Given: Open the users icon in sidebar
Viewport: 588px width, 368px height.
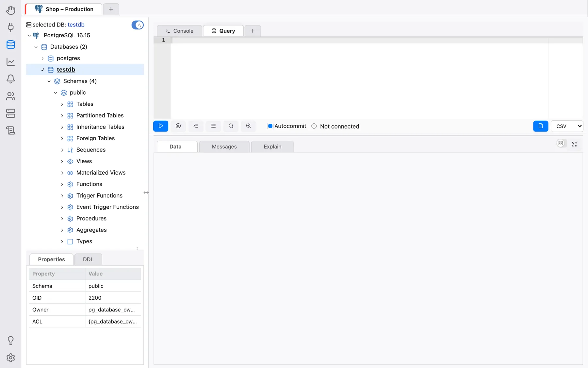Looking at the screenshot, I should (10, 96).
